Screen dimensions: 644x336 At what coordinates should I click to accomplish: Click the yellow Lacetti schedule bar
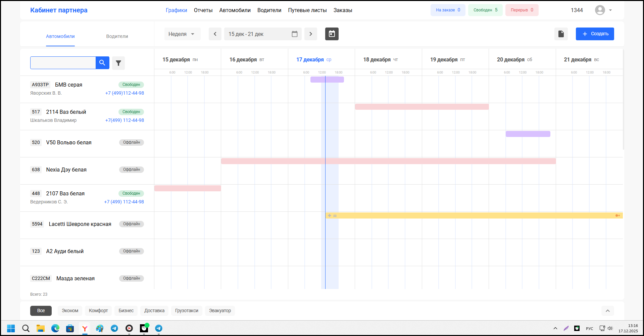click(x=470, y=215)
